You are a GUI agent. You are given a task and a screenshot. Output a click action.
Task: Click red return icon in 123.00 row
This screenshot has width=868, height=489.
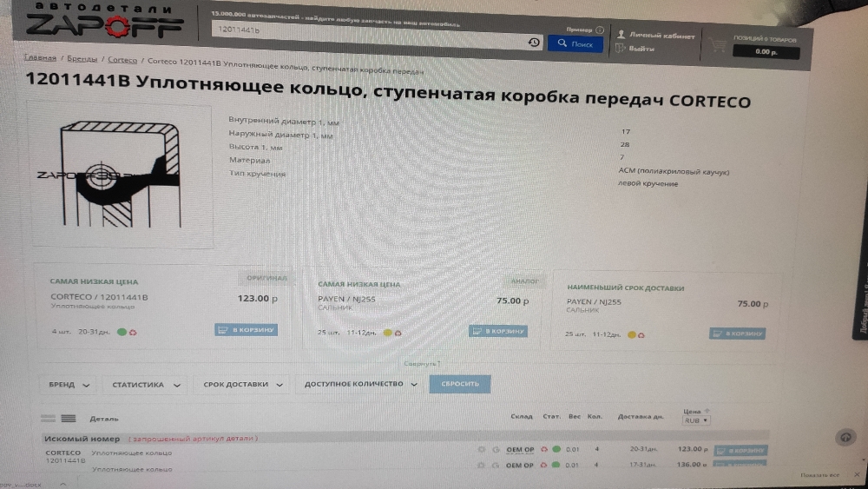[x=544, y=449]
